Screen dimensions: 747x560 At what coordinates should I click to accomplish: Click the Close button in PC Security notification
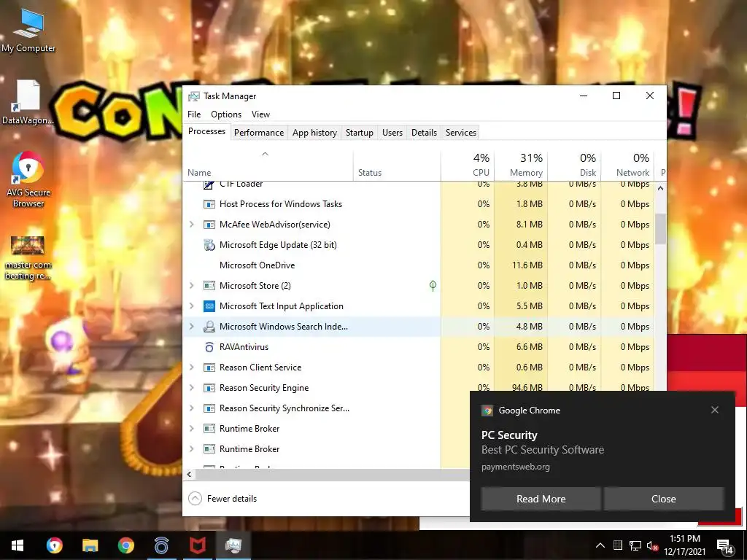coord(664,499)
